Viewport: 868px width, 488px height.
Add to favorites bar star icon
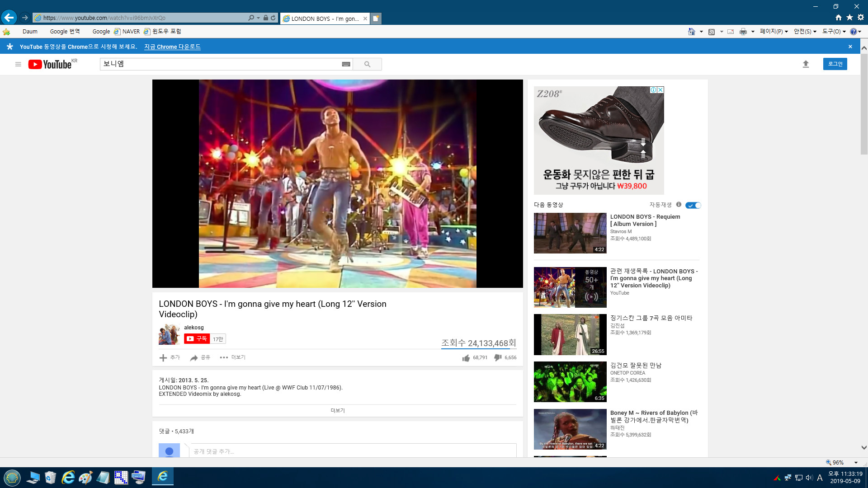[6, 32]
